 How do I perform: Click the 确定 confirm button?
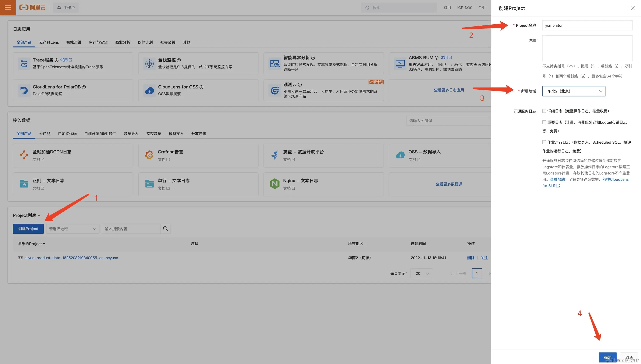point(607,357)
